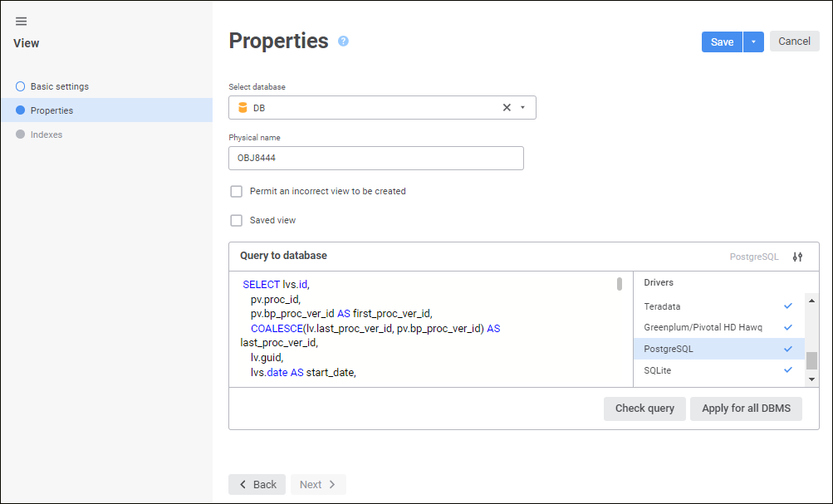Screen dimensions: 833x504
Task: Click the Physical name input field
Action: click(375, 158)
